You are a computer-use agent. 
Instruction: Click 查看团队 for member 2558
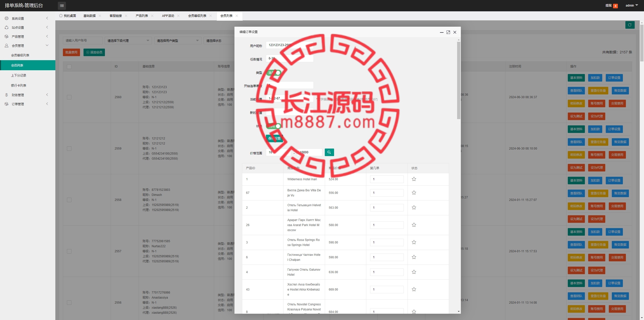click(x=576, y=193)
